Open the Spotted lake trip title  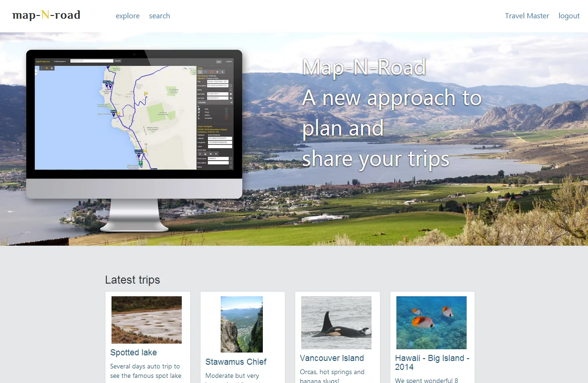[x=134, y=353]
